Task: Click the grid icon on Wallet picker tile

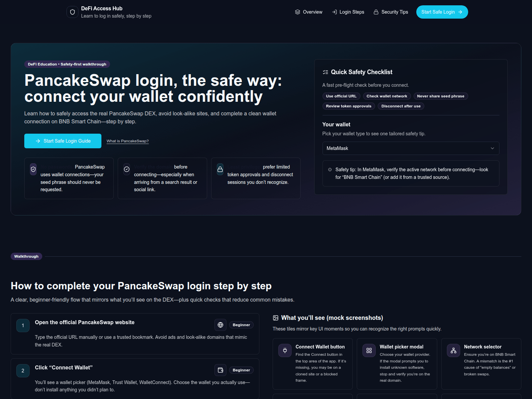Action: pyautogui.click(x=369, y=350)
